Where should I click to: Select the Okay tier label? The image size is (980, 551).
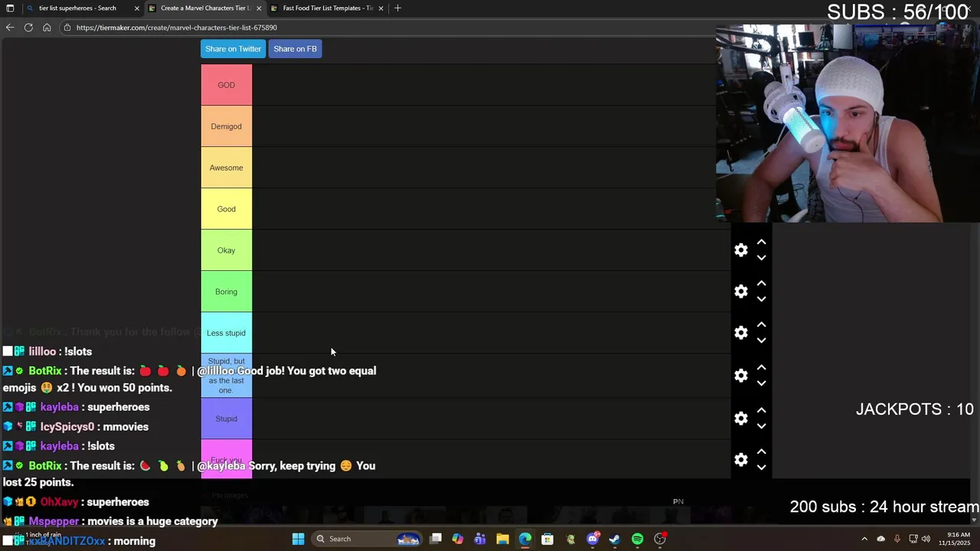[226, 250]
